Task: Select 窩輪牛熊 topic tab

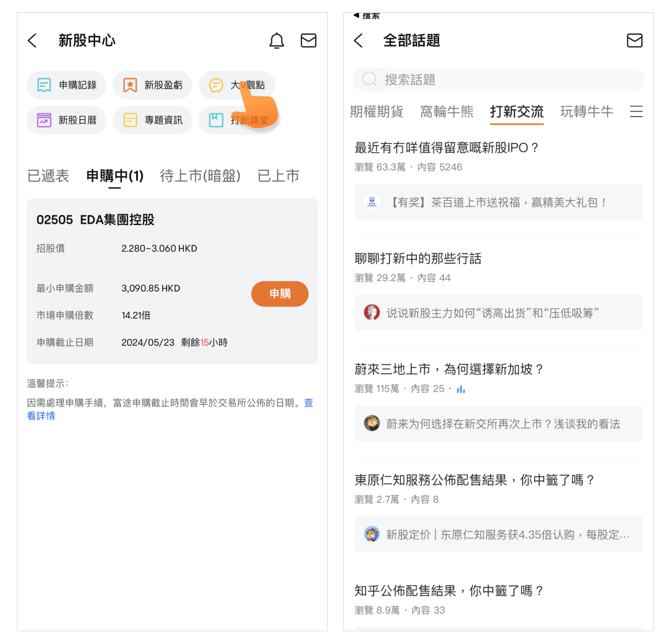Action: point(447,112)
